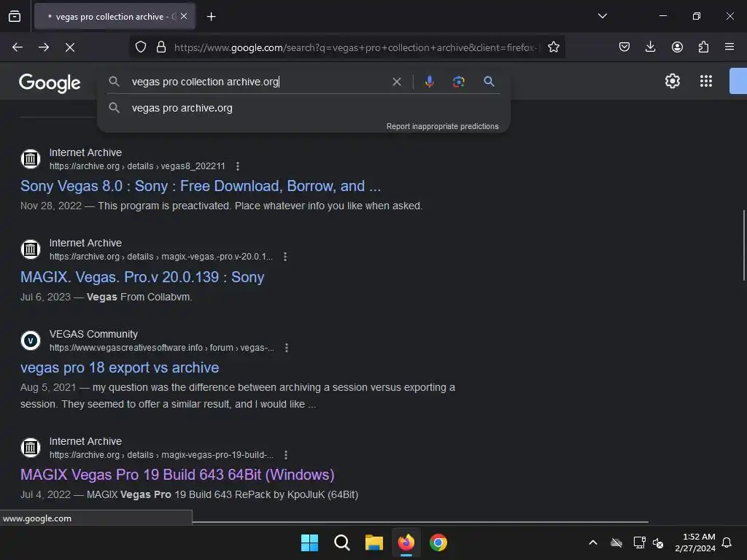Open Pocket save icon
This screenshot has width=747, height=560.
point(624,47)
